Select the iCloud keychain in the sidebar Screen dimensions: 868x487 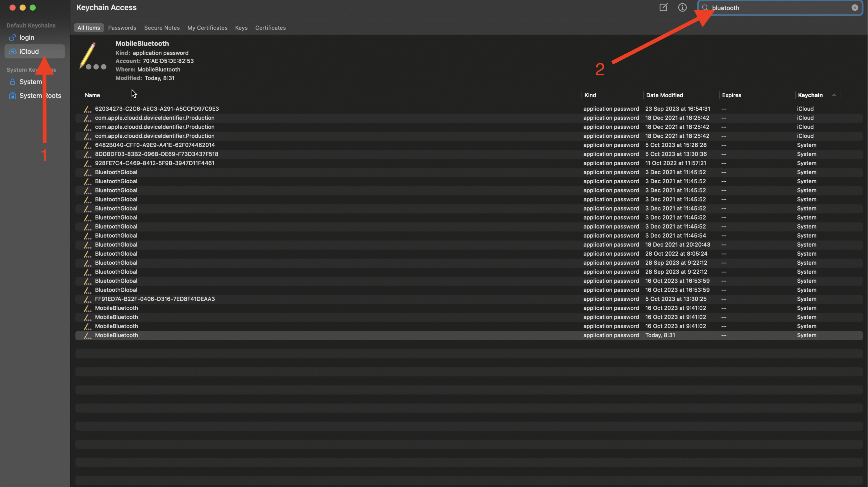(35, 52)
